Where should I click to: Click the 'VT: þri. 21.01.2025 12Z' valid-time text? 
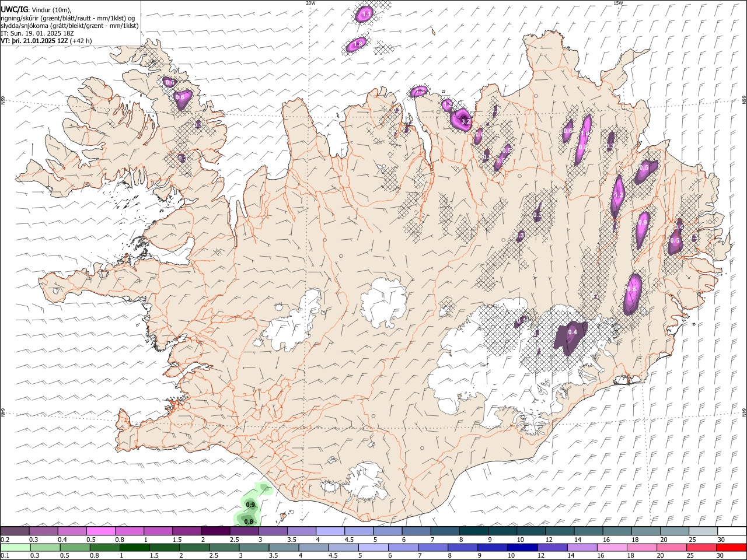click(x=34, y=41)
